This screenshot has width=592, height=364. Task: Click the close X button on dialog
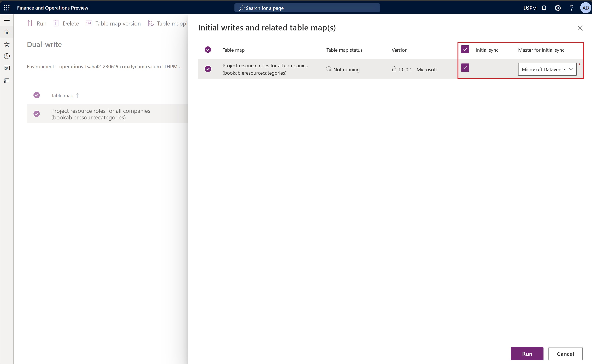tap(580, 28)
